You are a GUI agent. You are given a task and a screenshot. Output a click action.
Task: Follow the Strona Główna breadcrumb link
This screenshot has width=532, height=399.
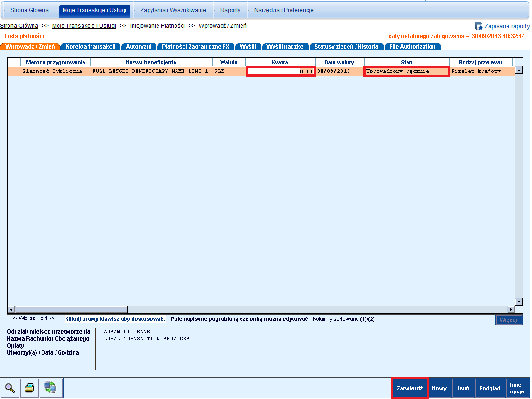(x=19, y=26)
